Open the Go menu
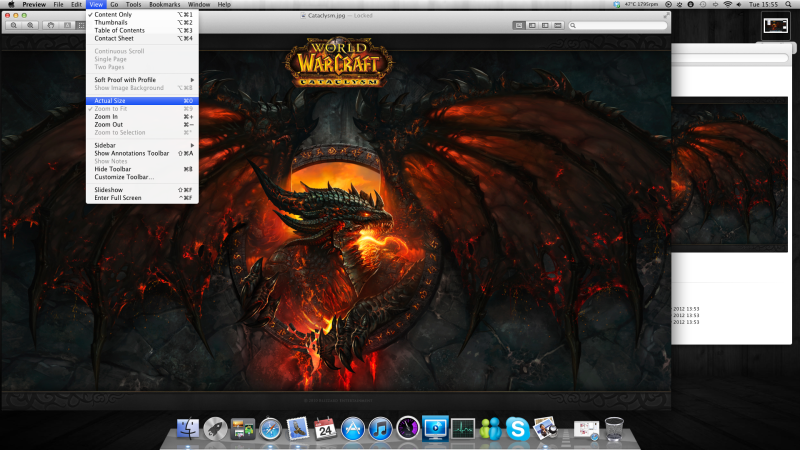The image size is (800, 450). point(114,4)
